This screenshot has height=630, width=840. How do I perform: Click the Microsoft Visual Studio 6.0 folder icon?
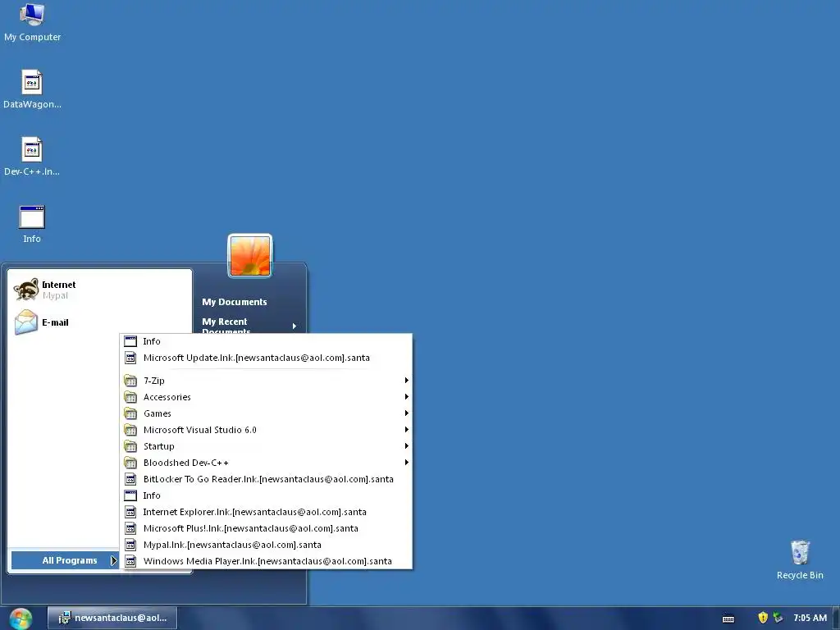click(130, 430)
